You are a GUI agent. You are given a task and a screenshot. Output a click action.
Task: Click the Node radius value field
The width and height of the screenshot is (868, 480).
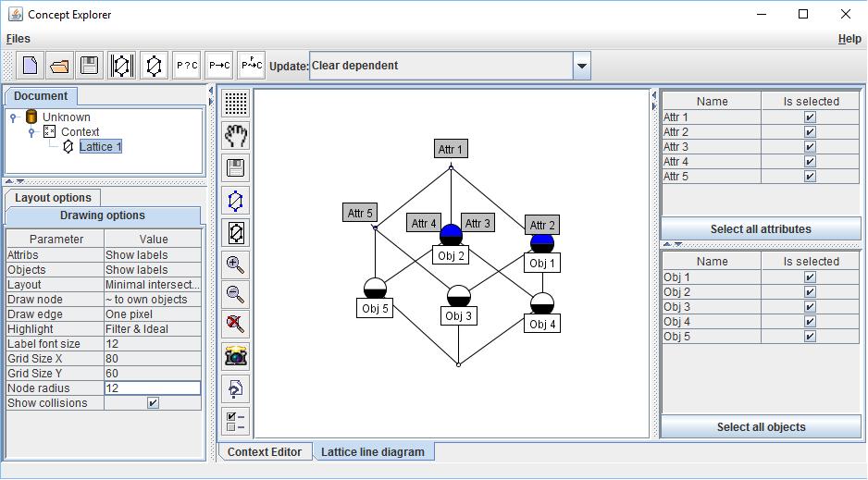pos(153,388)
